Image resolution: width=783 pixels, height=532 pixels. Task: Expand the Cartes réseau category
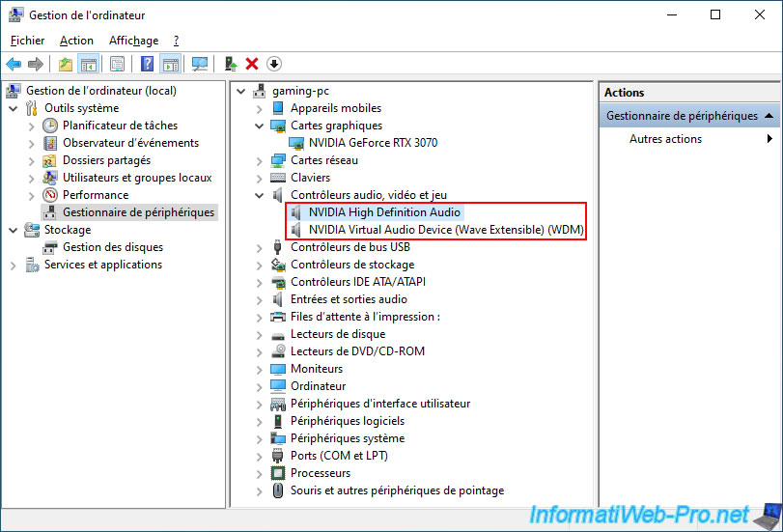click(x=259, y=161)
